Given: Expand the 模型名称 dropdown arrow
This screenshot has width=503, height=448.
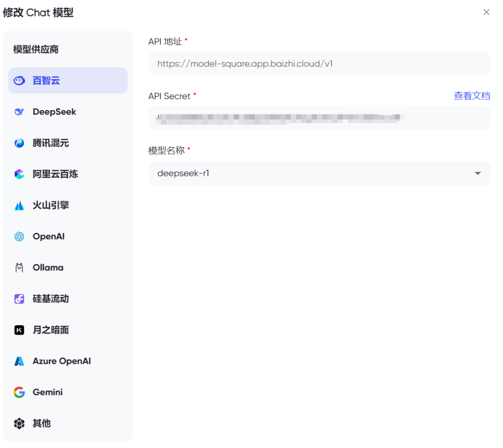Looking at the screenshot, I should [x=478, y=174].
